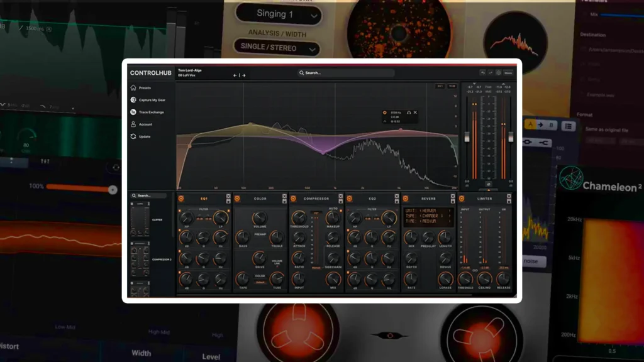Go to previous preset with left arrow
The width and height of the screenshot is (644, 362).
click(x=235, y=75)
